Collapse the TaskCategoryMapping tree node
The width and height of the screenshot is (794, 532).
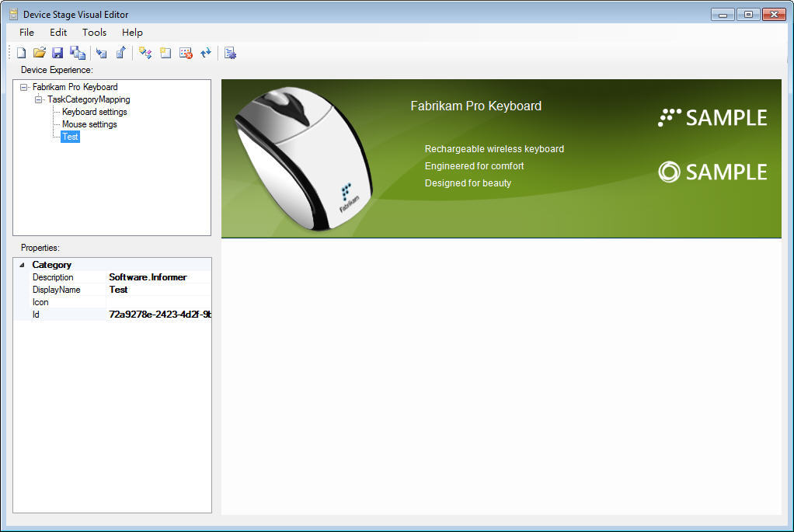point(39,99)
